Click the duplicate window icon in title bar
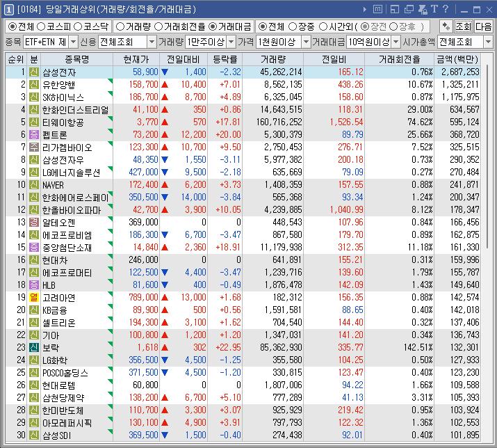 409,10
